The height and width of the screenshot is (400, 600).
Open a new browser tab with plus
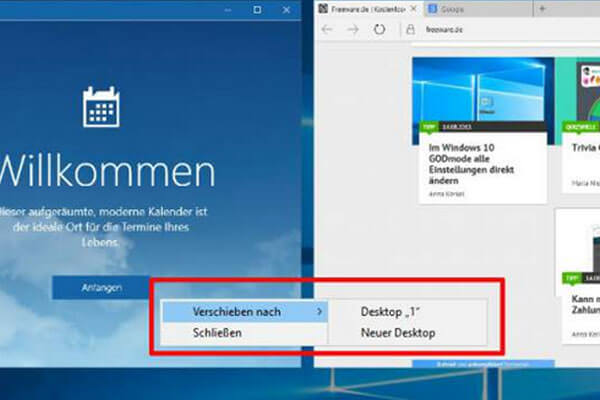[542, 9]
